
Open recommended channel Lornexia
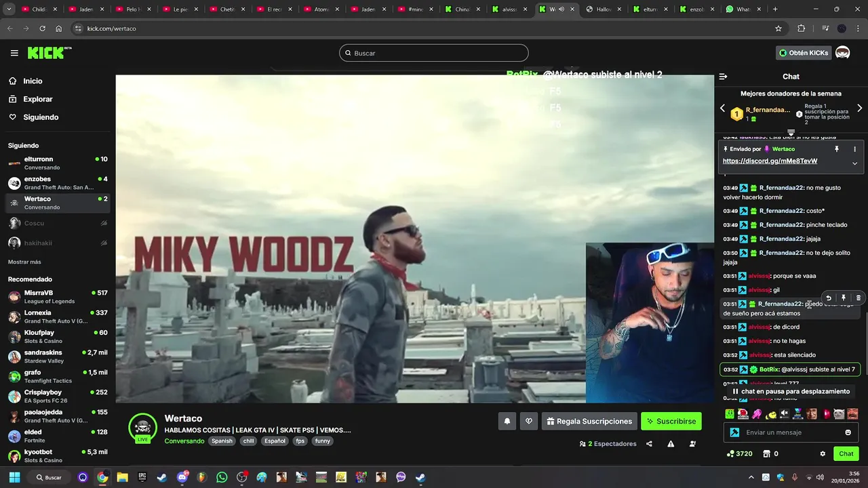[58, 317]
